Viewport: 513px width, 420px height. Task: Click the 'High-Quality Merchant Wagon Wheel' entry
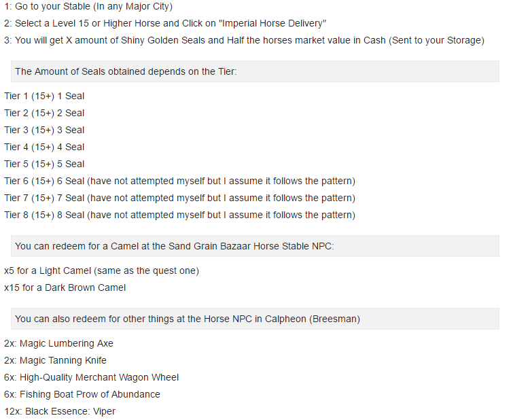point(91,378)
